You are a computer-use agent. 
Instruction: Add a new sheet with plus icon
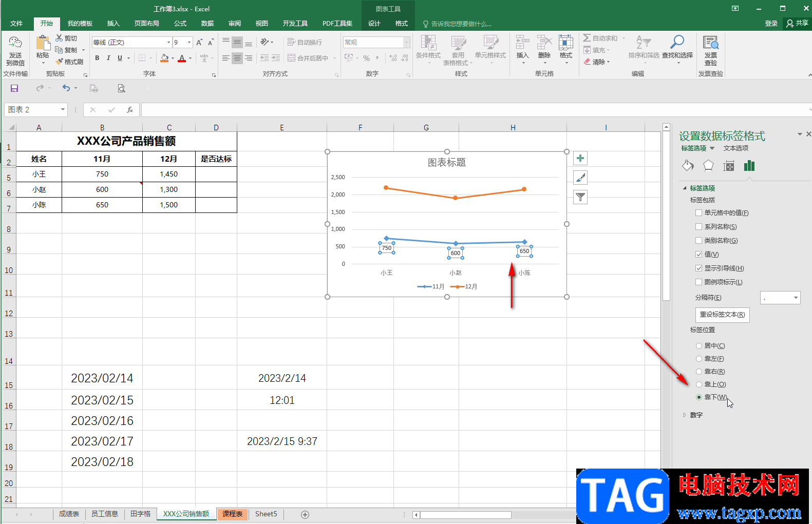pyautogui.click(x=305, y=514)
